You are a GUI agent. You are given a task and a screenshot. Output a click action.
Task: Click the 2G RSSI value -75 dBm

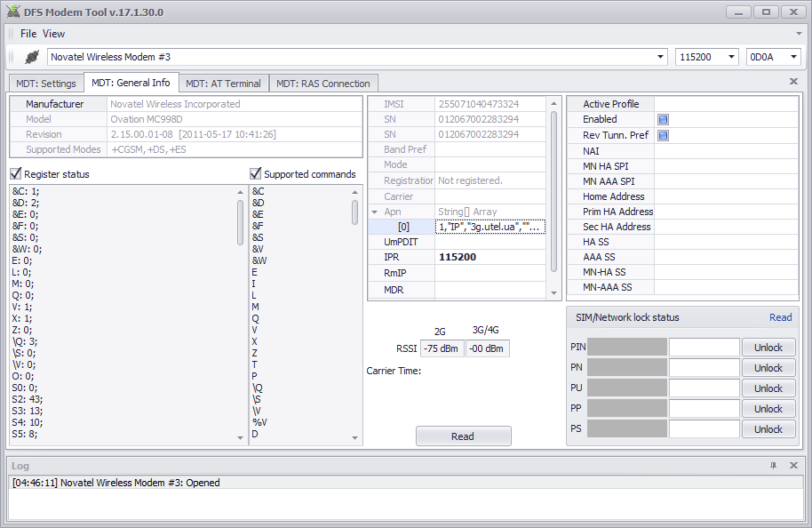pos(442,348)
